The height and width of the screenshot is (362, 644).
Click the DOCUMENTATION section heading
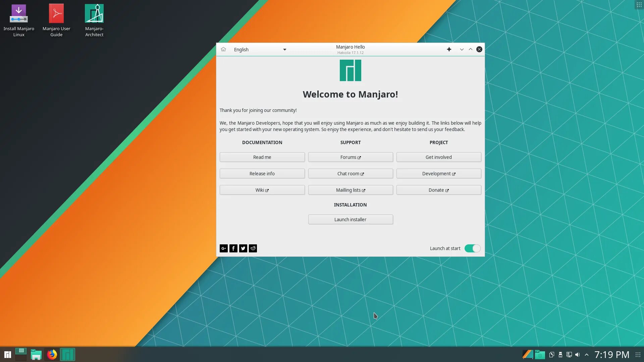tap(262, 142)
